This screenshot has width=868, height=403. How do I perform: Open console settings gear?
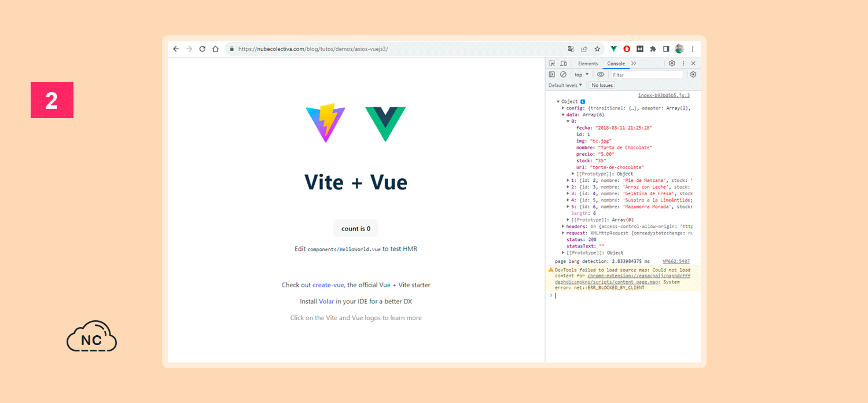click(x=693, y=75)
